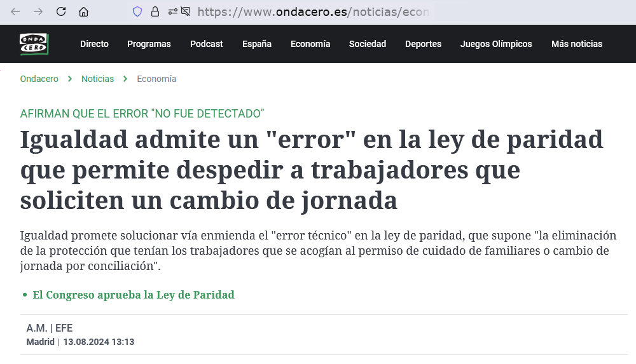Image resolution: width=636 pixels, height=364 pixels.
Task: Open the site permissions icon
Action: [x=172, y=11]
